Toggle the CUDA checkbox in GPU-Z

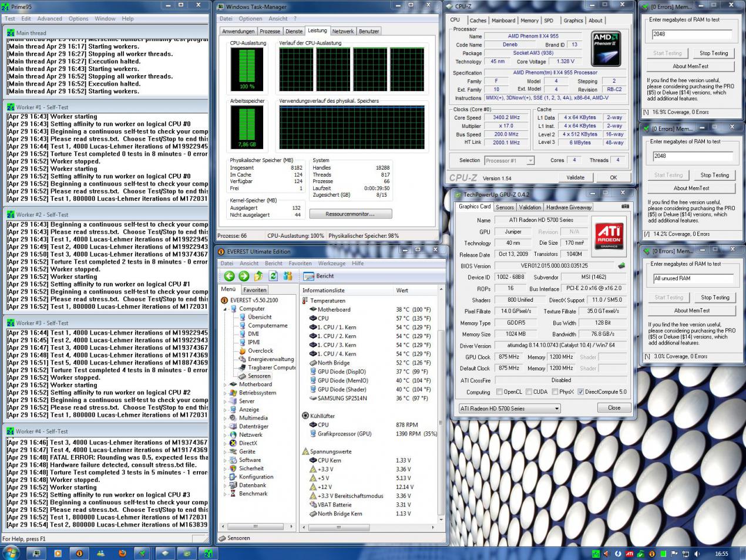coord(529,392)
